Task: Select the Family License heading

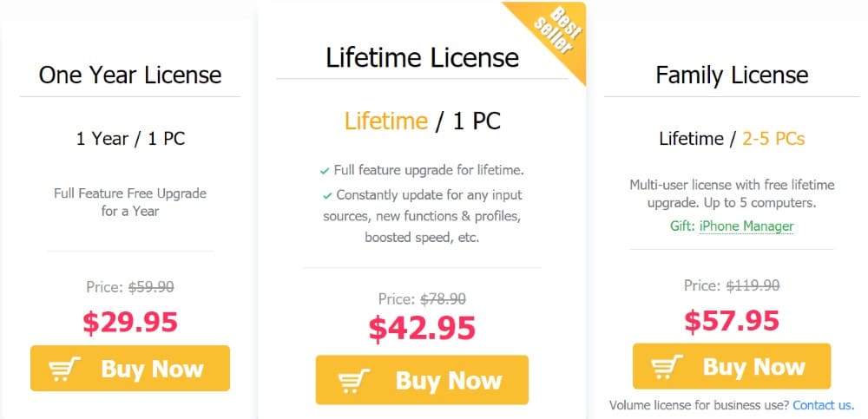Action: [732, 75]
